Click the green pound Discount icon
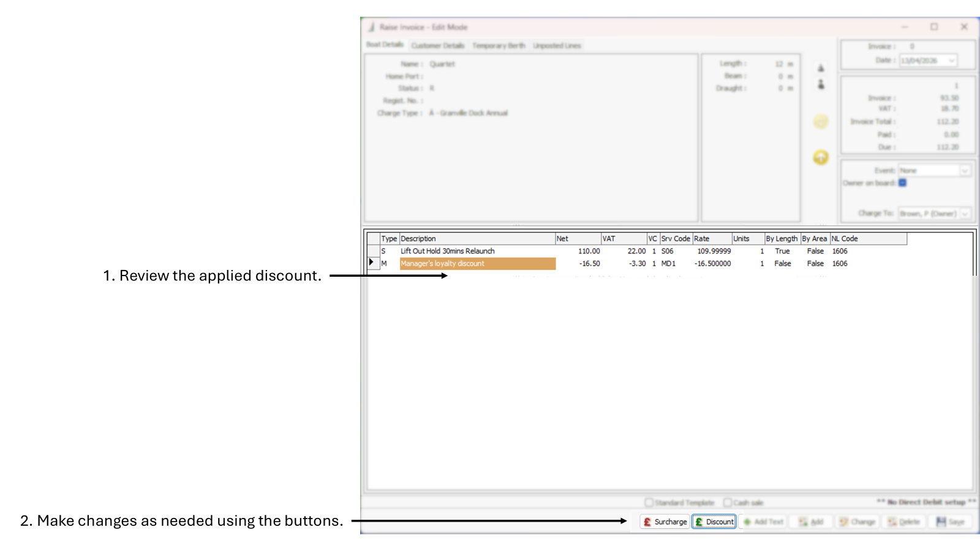Image resolution: width=980 pixels, height=551 pixels. click(x=698, y=522)
